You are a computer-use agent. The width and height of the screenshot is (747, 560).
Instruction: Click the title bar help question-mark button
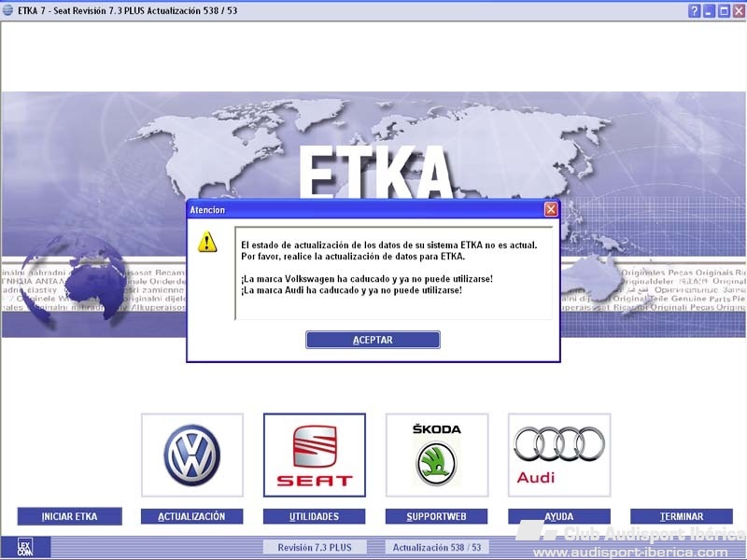click(x=694, y=11)
